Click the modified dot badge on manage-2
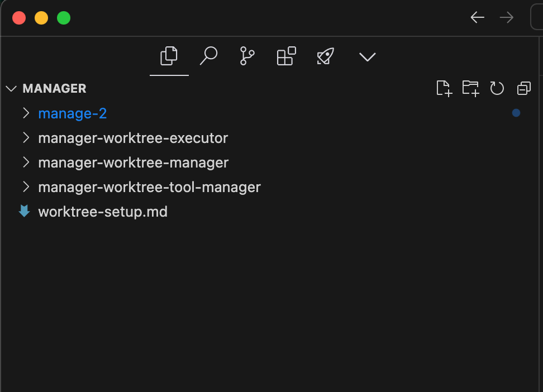 (x=516, y=113)
